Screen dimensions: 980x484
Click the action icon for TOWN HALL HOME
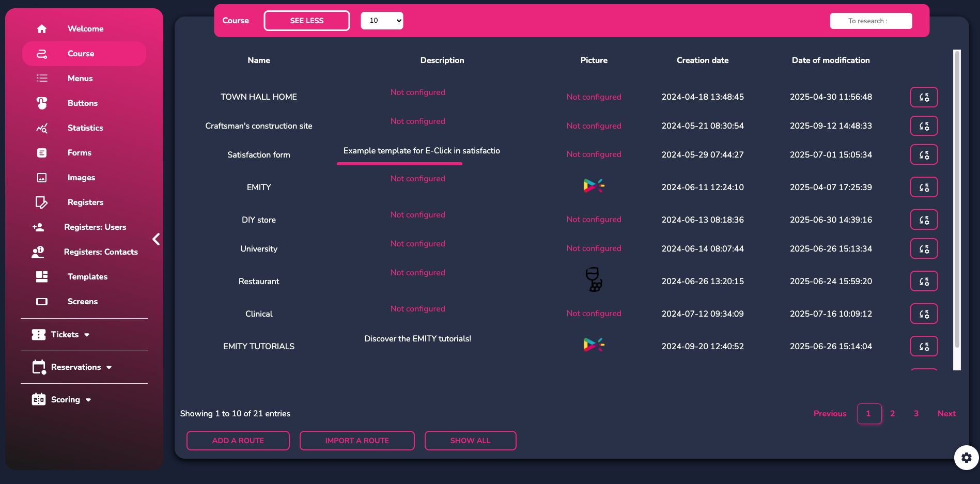pyautogui.click(x=924, y=97)
